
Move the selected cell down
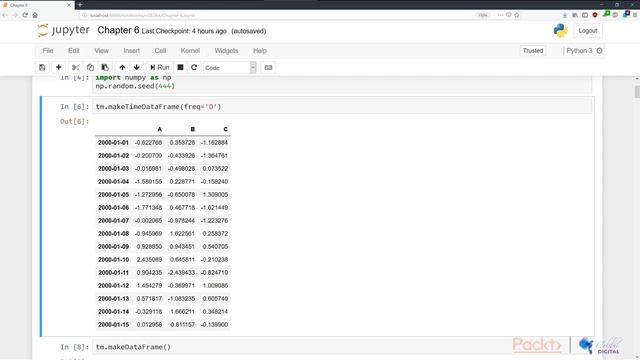pos(137,67)
